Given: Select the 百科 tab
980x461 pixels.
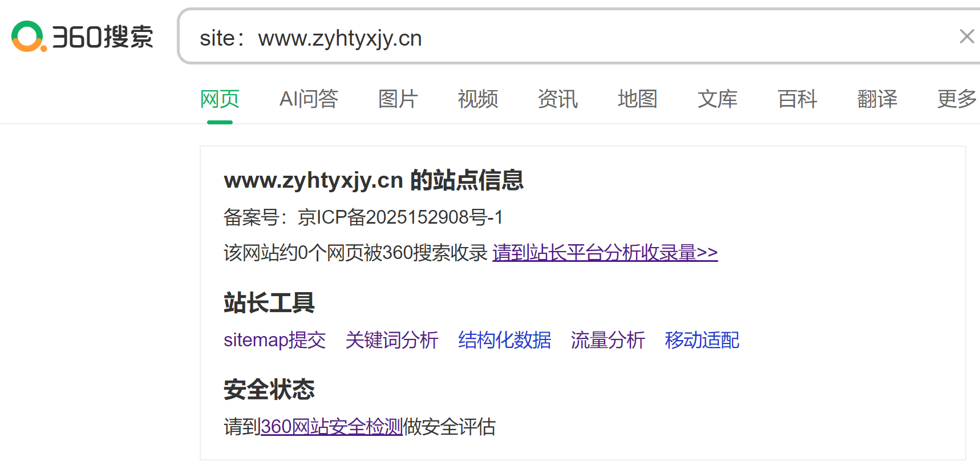Looking at the screenshot, I should (x=797, y=99).
